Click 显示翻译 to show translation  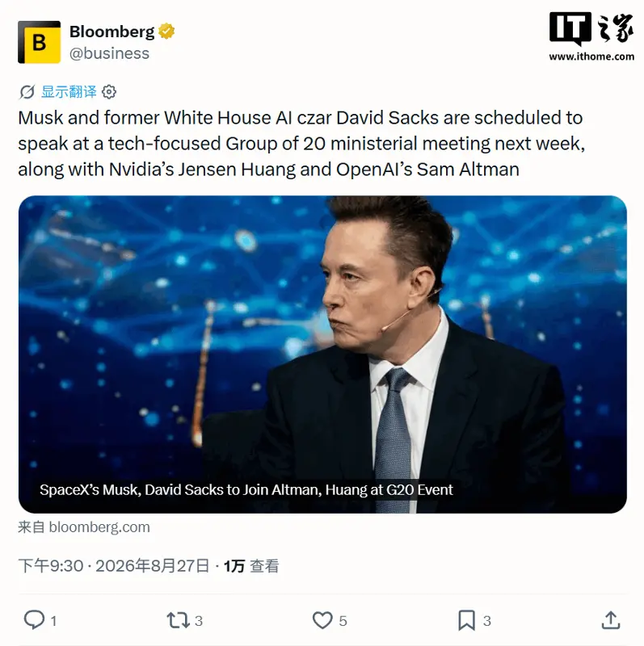[x=69, y=91]
